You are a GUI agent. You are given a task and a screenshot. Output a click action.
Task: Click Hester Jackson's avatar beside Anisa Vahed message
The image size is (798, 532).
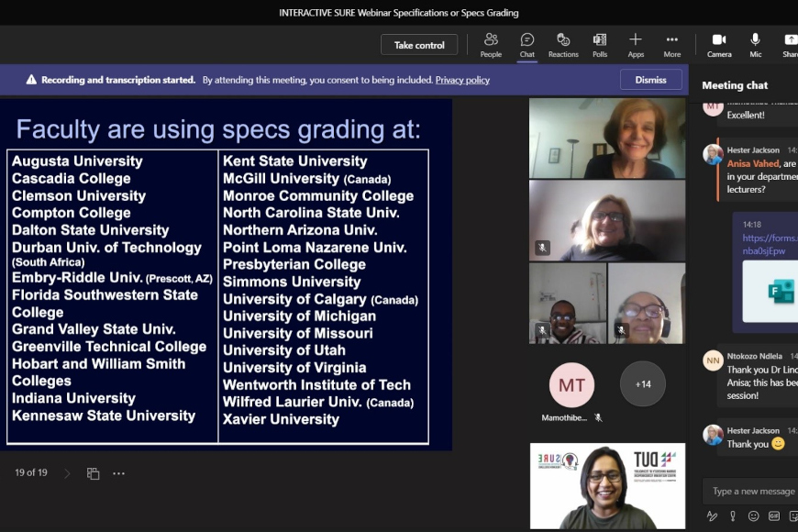713,154
